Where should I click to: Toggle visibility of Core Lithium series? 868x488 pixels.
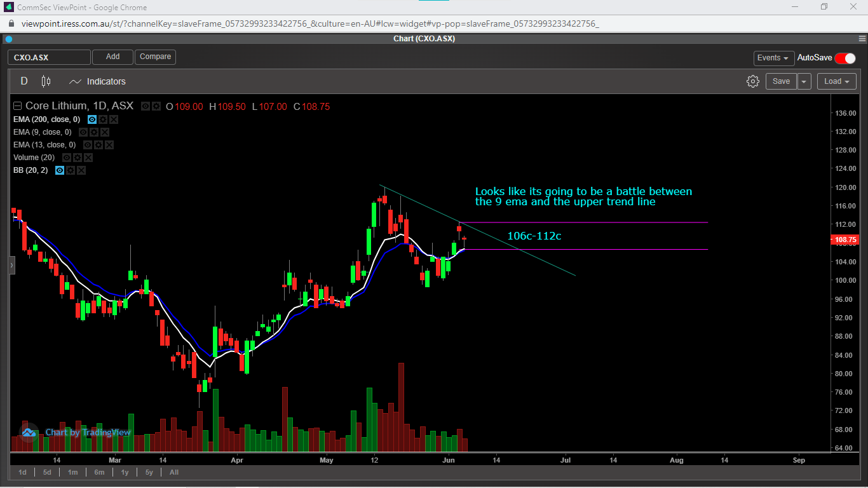click(x=146, y=107)
